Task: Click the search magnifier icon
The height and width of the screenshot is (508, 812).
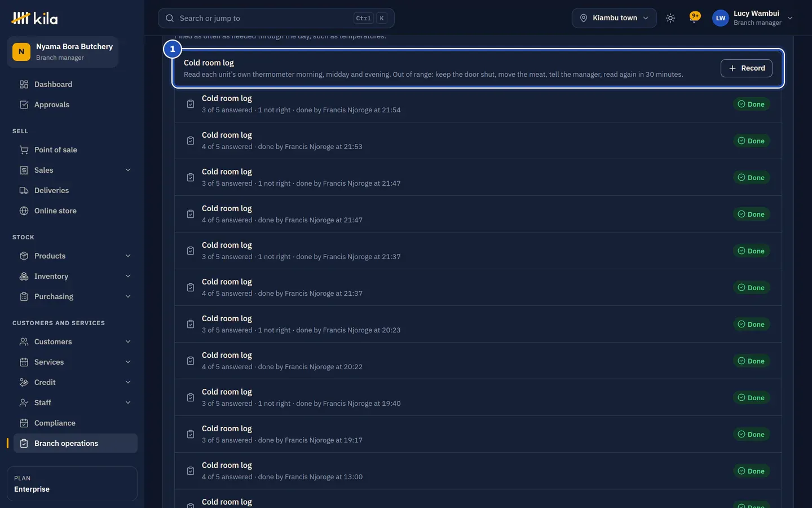Action: point(170,18)
